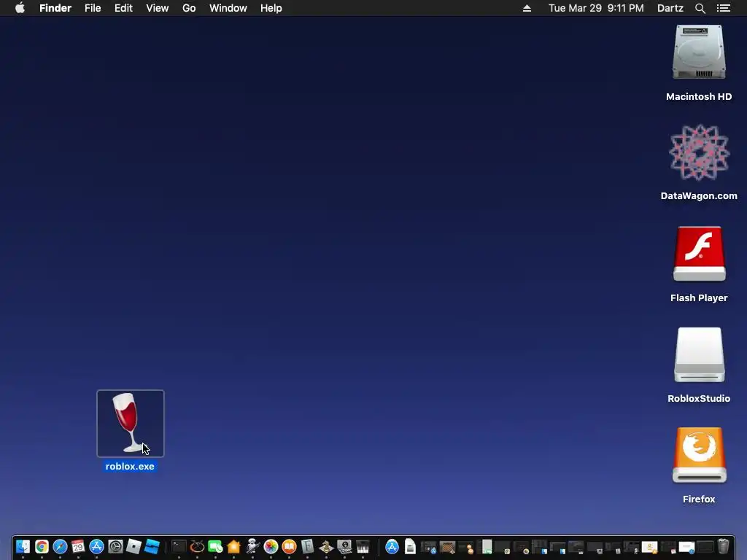The image size is (747, 560).
Task: Open System Preferences from the dock
Action: (x=115, y=546)
